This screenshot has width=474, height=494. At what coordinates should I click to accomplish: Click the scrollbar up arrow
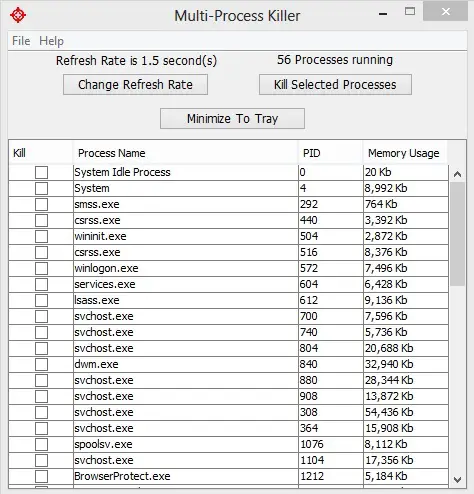(x=457, y=174)
